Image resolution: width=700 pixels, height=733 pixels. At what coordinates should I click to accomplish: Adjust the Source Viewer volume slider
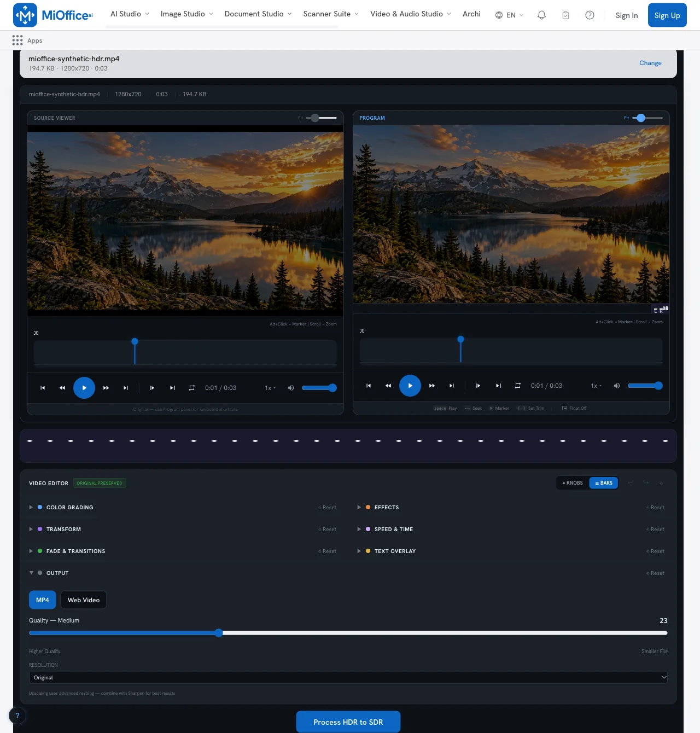coord(319,388)
